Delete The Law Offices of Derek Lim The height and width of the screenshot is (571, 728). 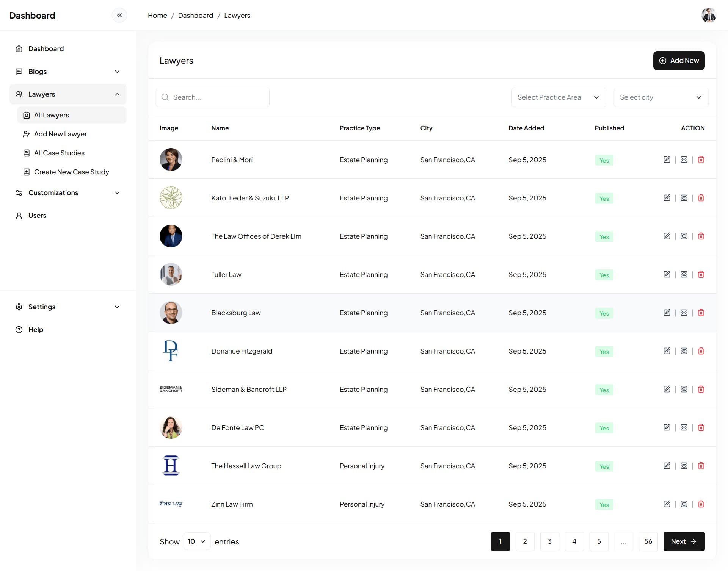tap(701, 236)
